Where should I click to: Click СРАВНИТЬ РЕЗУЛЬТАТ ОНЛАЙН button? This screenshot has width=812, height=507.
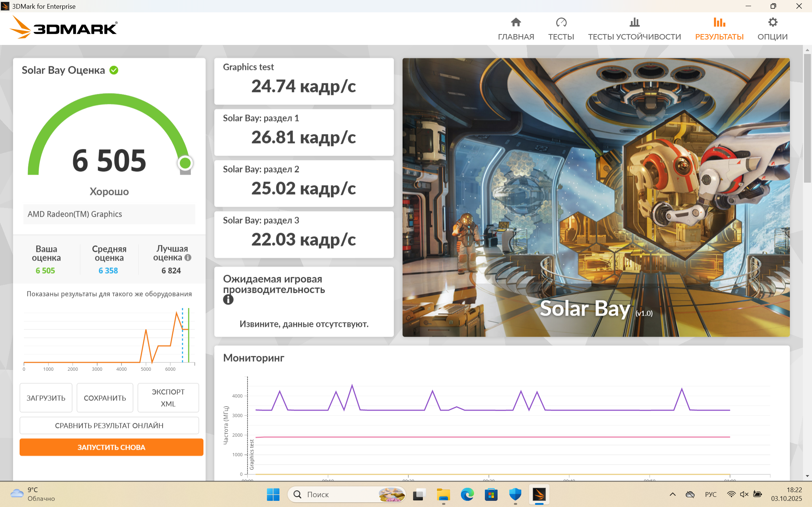click(x=109, y=425)
